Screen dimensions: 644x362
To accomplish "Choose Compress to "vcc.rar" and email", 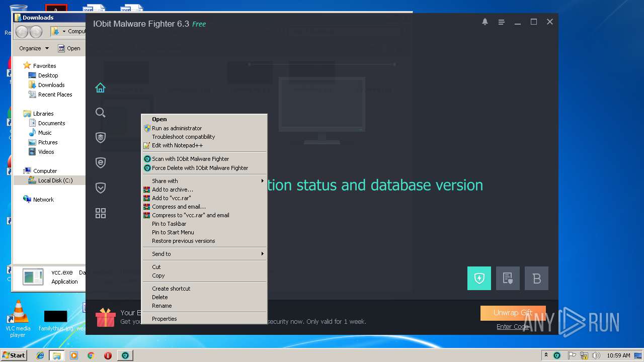I will click(204, 215).
